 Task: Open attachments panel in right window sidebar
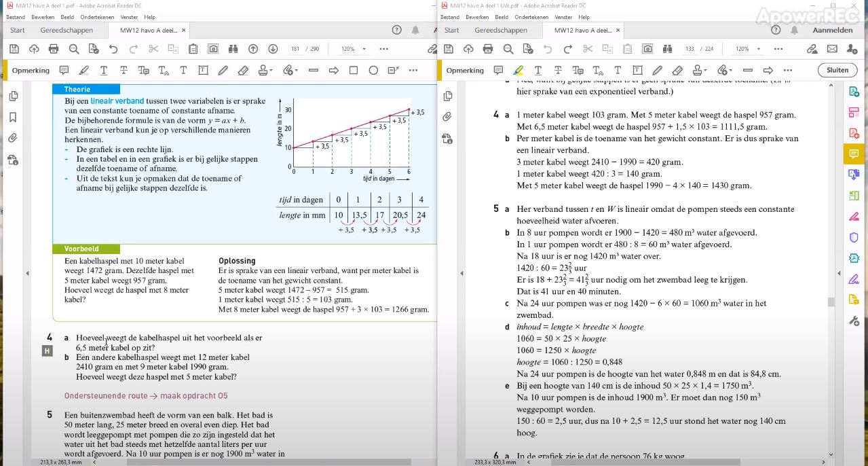447,118
